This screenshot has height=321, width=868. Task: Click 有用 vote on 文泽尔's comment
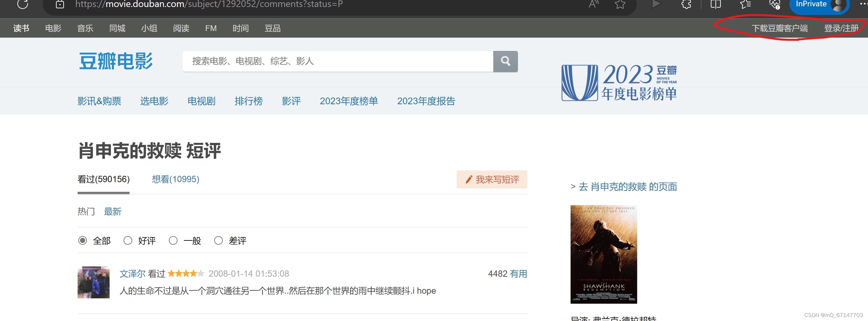[x=519, y=273]
